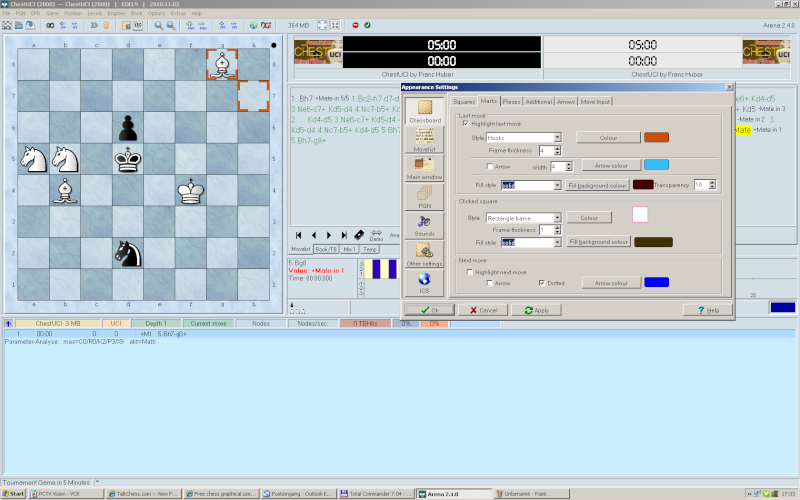Open the Movelist settings category
Viewport: 800px width, 500px height.
(424, 139)
